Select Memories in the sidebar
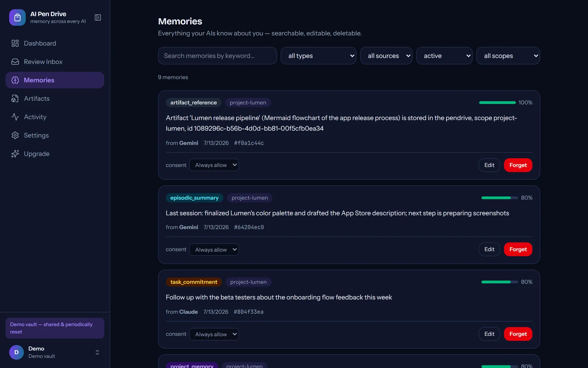 [x=55, y=80]
